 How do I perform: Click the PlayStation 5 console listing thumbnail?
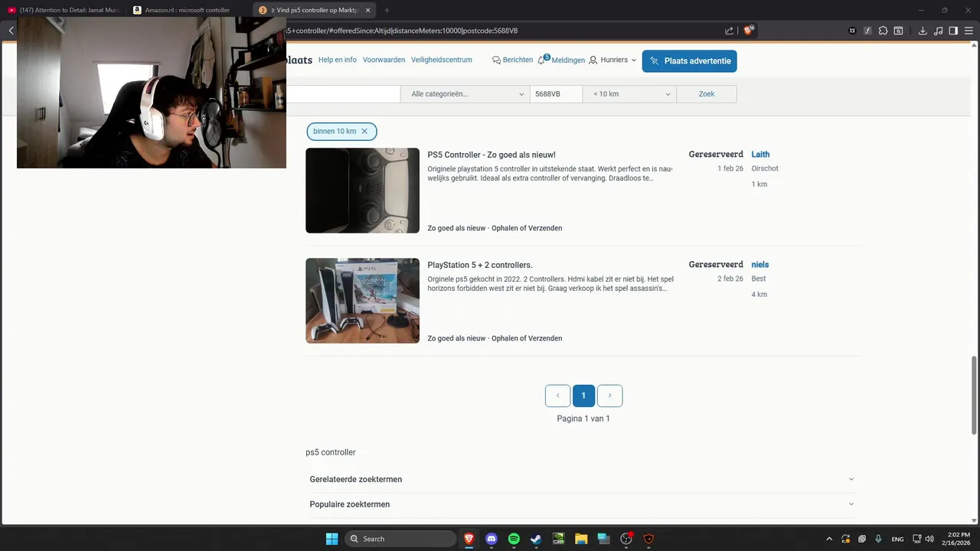pyautogui.click(x=362, y=301)
